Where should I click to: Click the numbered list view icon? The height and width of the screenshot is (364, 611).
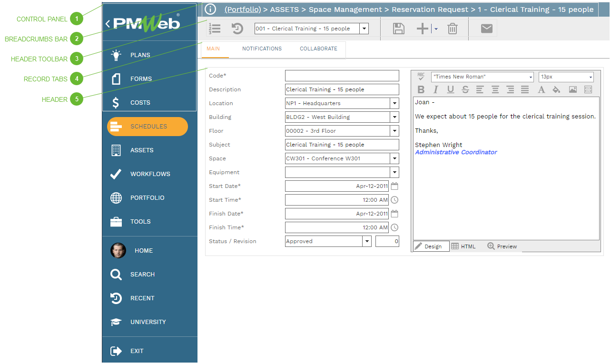click(215, 29)
